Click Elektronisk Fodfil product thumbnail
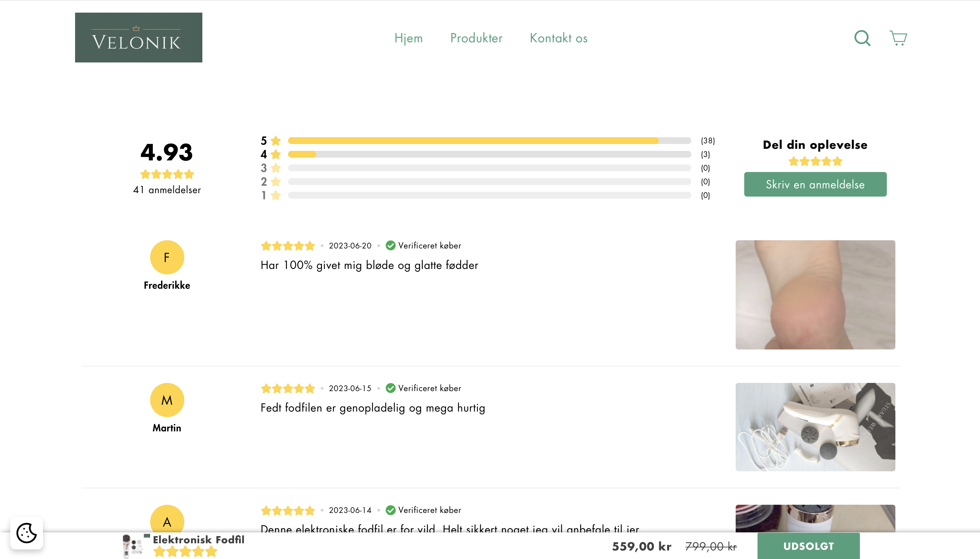Viewport: 980px width, 559px height. pos(132,545)
